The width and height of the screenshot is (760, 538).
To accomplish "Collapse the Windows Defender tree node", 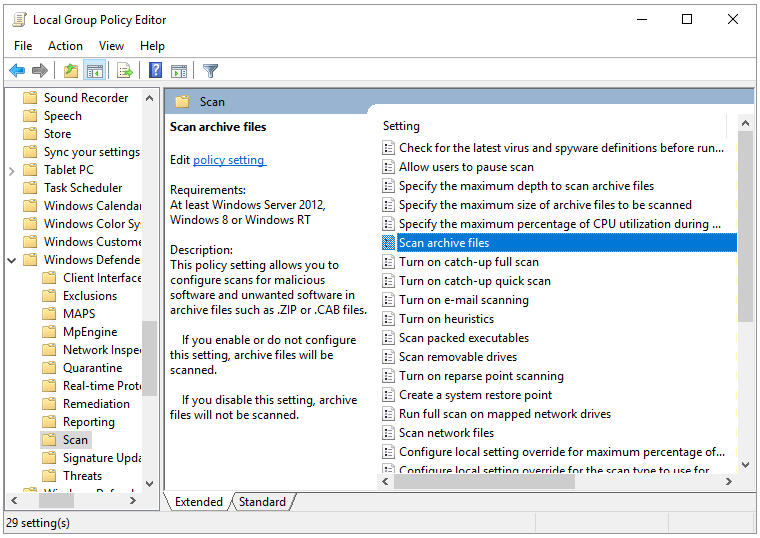I will [x=12, y=260].
